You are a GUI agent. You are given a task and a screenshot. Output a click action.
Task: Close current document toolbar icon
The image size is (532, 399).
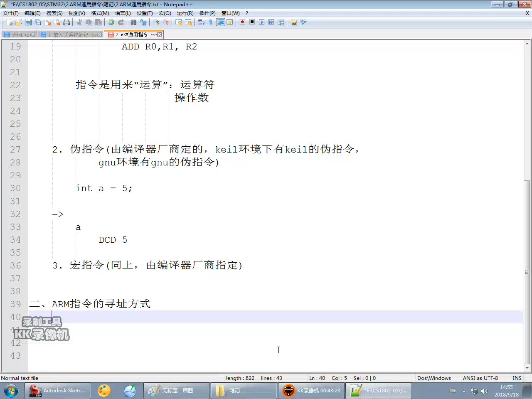(x=47, y=22)
